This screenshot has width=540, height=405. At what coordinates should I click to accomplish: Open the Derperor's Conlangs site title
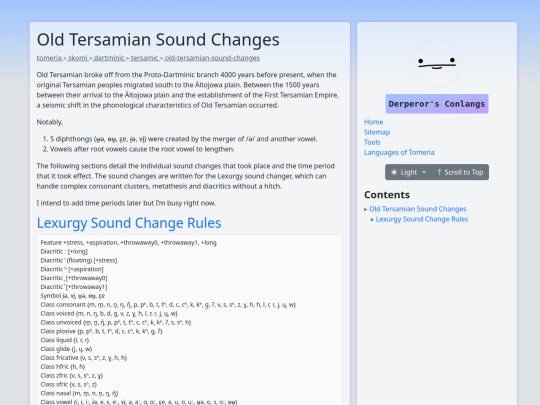pos(437,104)
